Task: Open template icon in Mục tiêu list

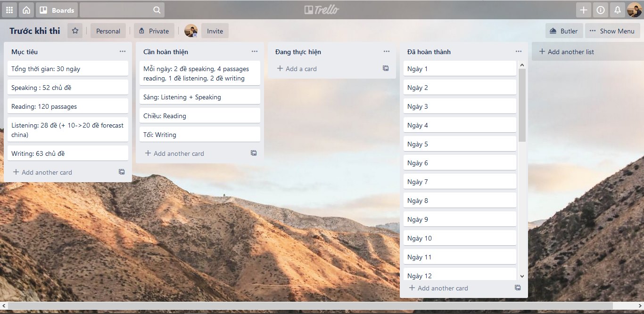Action: [122, 172]
